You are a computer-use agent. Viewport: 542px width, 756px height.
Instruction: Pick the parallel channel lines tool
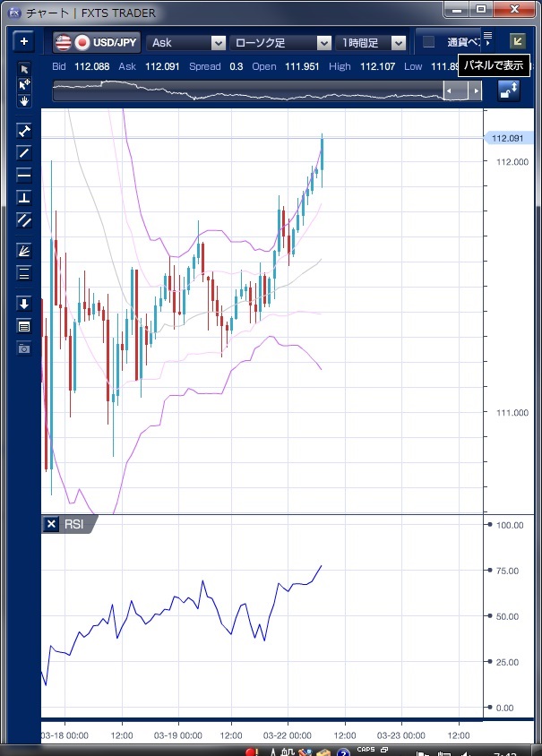24,219
